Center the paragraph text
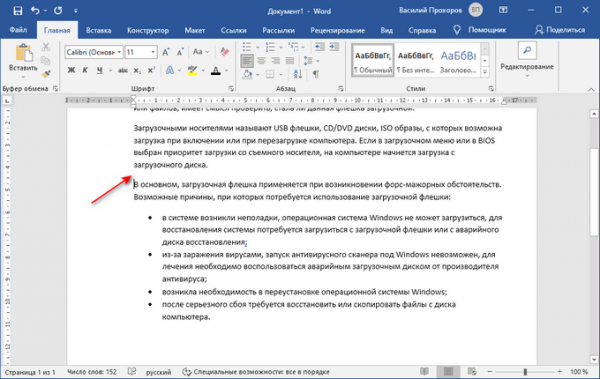 [261, 60]
